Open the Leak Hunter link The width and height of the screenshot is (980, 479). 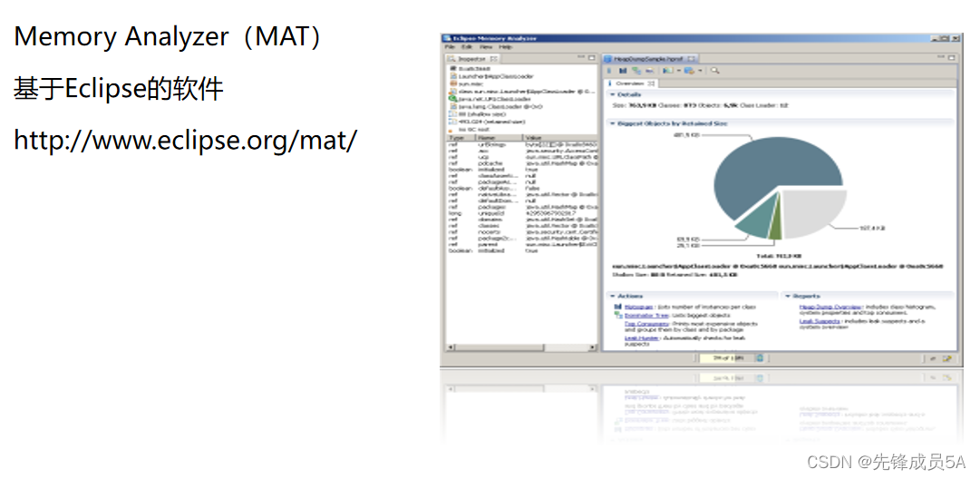pyautogui.click(x=641, y=337)
